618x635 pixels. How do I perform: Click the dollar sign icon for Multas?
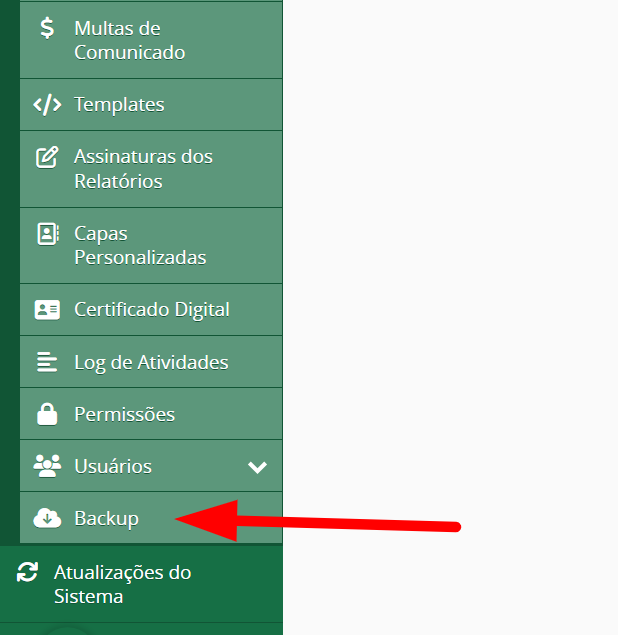[x=47, y=28]
